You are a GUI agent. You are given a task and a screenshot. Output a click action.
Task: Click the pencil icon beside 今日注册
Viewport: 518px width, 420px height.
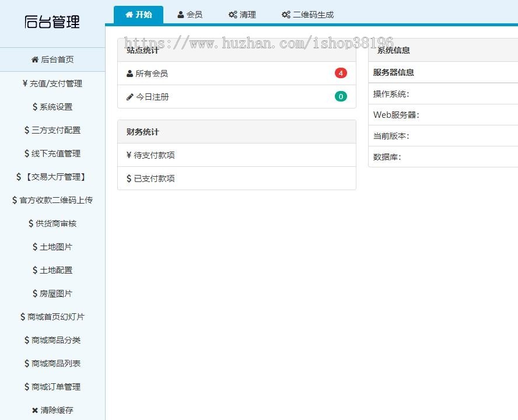click(x=130, y=97)
